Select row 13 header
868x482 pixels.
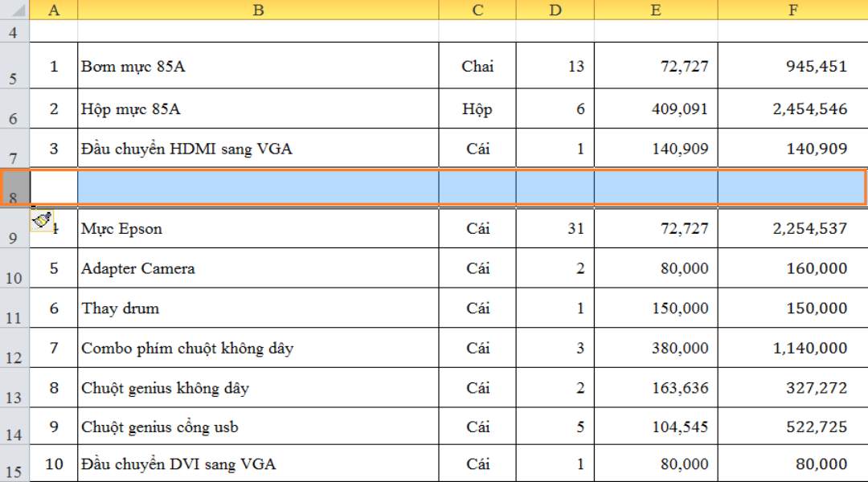point(14,387)
